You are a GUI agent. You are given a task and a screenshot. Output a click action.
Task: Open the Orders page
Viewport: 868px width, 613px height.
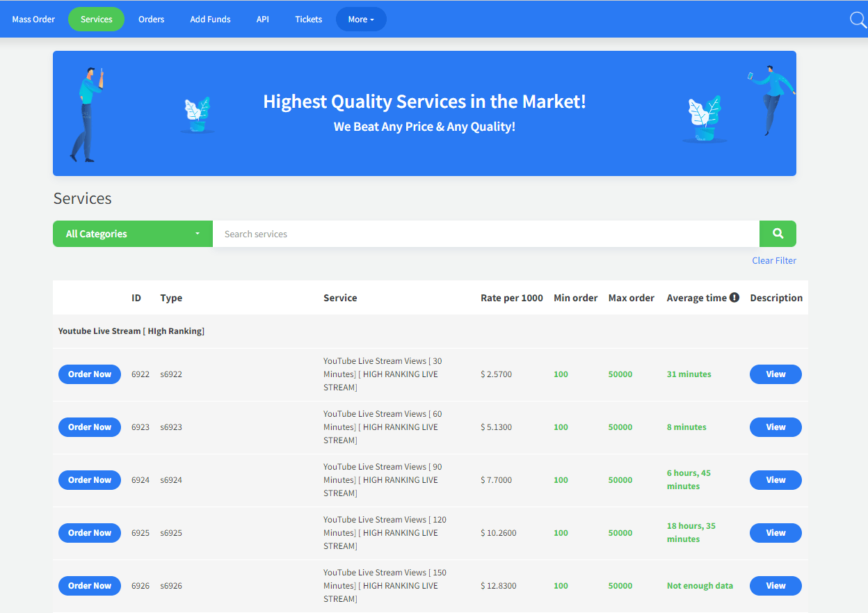click(151, 19)
